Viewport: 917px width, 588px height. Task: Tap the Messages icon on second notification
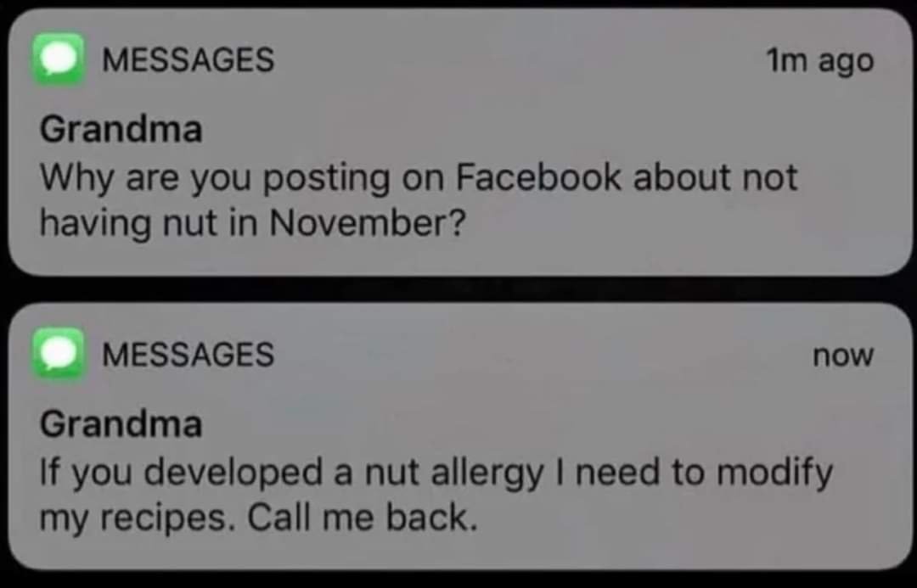click(x=58, y=354)
